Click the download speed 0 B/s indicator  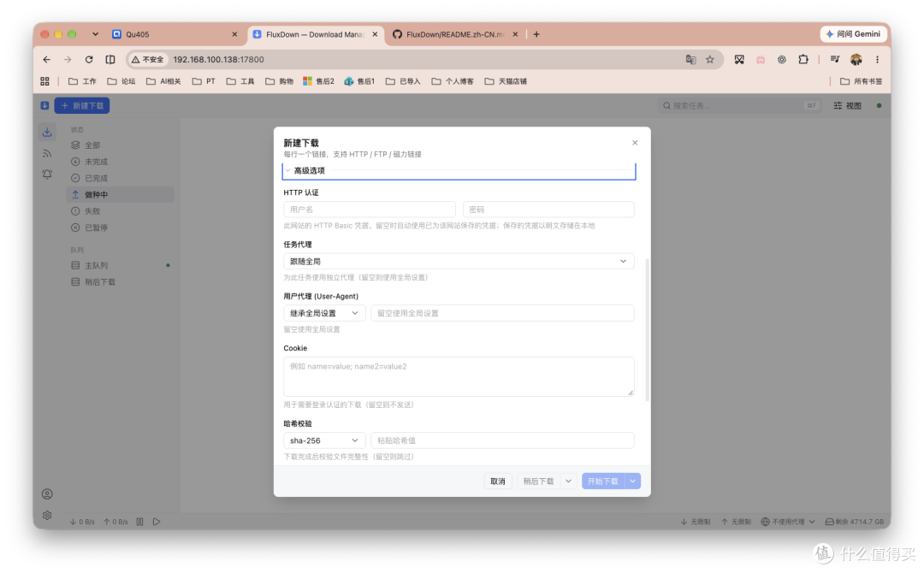click(82, 522)
